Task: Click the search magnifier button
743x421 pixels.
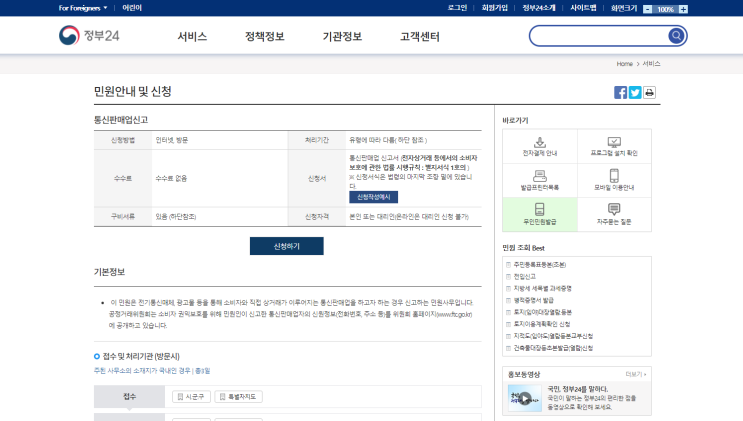Action: tap(676, 36)
